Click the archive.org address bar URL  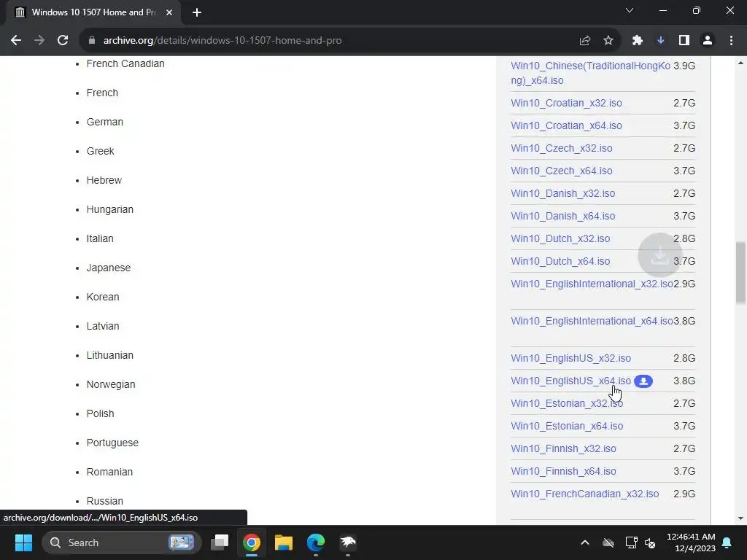tap(222, 41)
